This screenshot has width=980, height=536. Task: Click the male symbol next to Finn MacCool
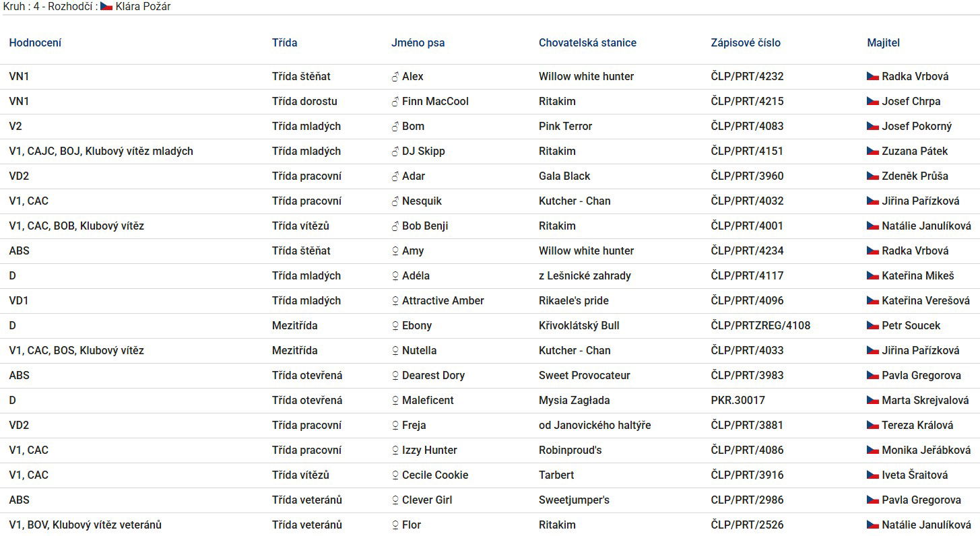pyautogui.click(x=395, y=102)
